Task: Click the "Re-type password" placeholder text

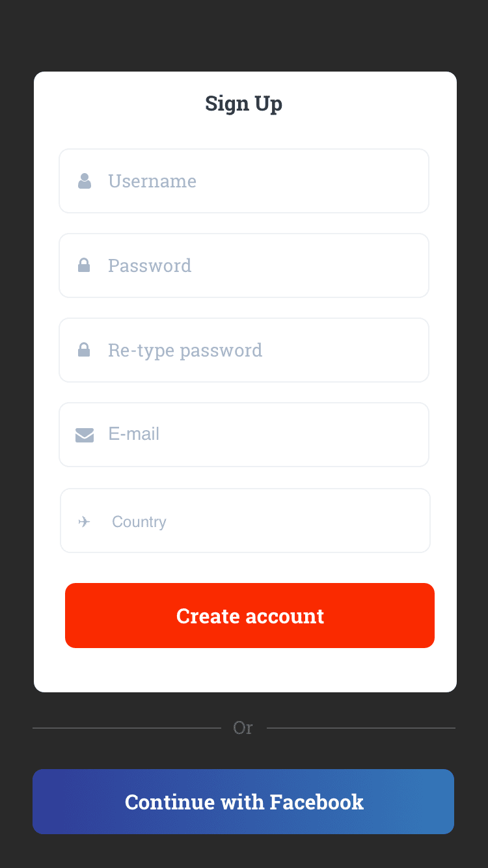Action: pos(185,350)
